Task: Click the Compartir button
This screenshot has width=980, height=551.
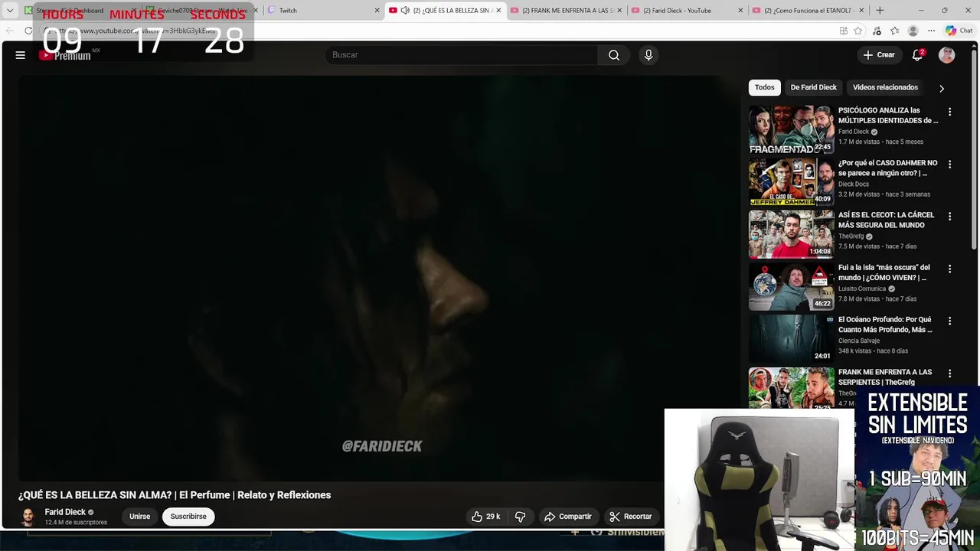Action: 568,517
